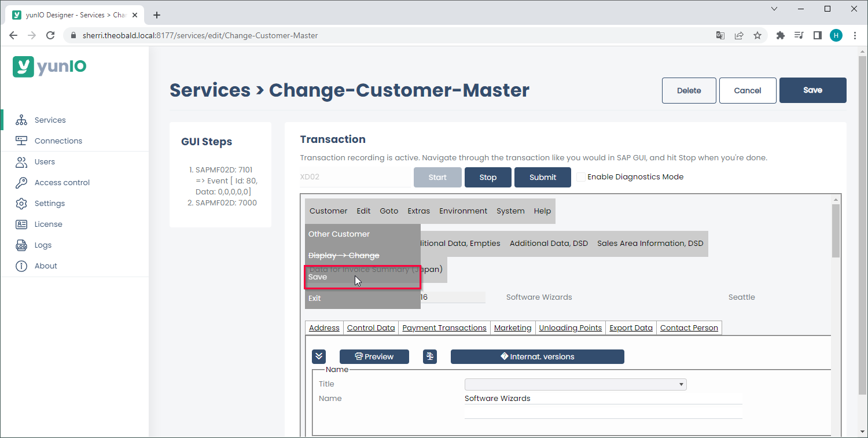Open the Customer menu
868x438 pixels.
pos(329,211)
